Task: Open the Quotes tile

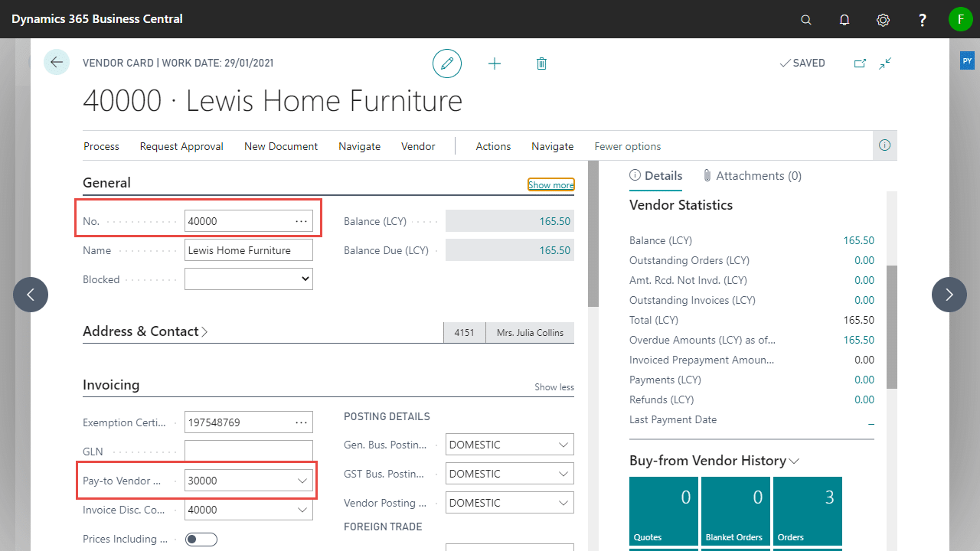Action: (664, 511)
